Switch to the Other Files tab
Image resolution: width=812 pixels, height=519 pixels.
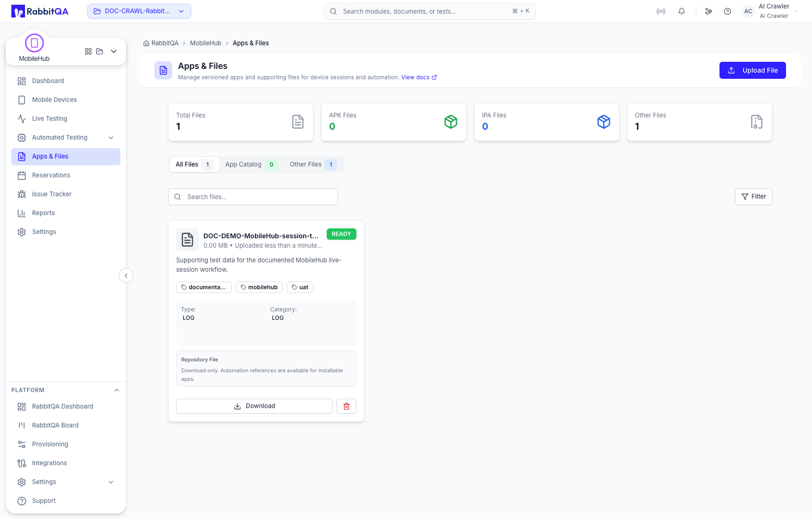(x=313, y=165)
